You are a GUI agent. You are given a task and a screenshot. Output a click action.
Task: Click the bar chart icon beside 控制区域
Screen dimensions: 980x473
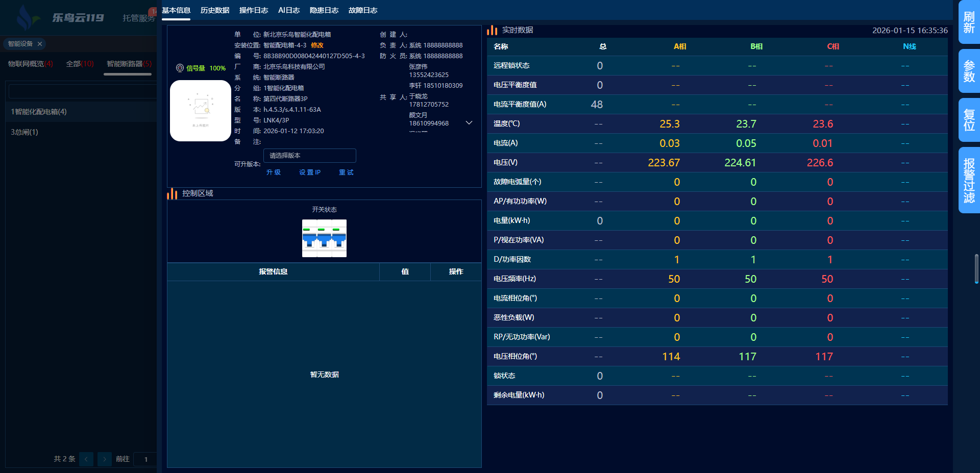pyautogui.click(x=172, y=193)
